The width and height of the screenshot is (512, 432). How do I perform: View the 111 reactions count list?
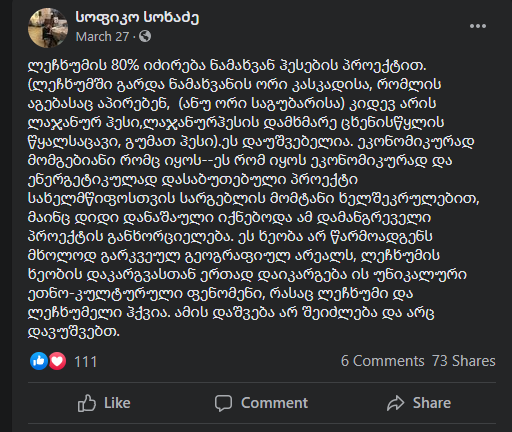tap(85, 362)
